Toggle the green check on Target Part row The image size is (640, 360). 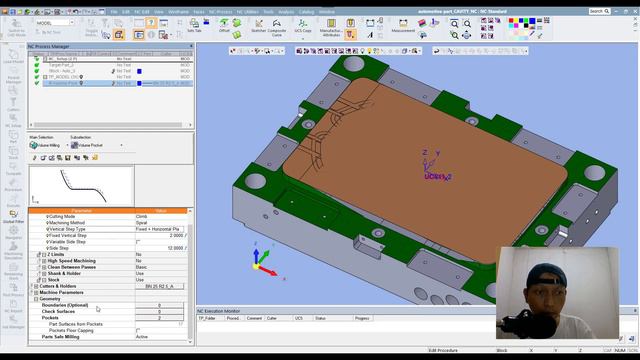pyautogui.click(x=37, y=65)
